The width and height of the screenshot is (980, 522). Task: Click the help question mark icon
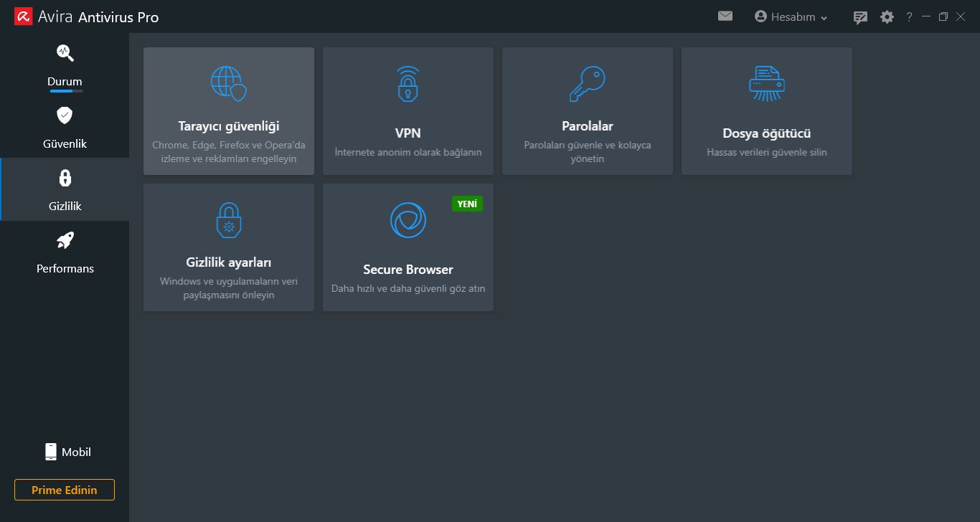(x=909, y=16)
